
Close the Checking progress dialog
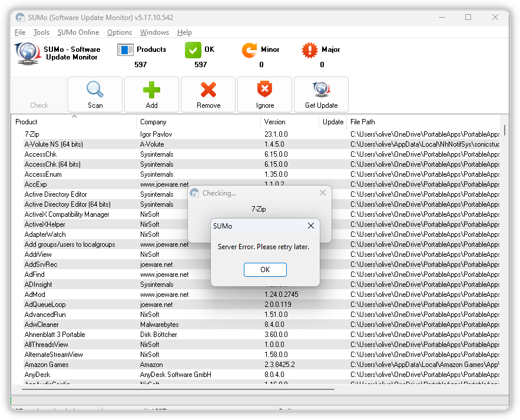(x=323, y=193)
